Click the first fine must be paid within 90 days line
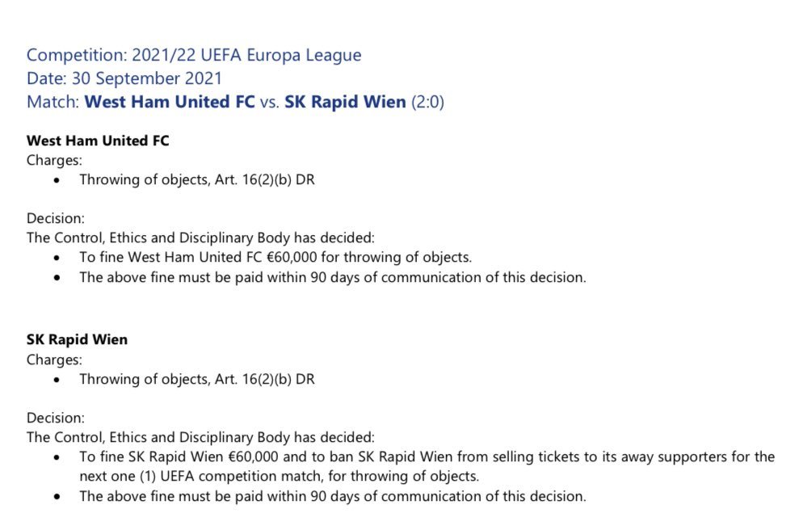812x530 pixels. point(332,277)
